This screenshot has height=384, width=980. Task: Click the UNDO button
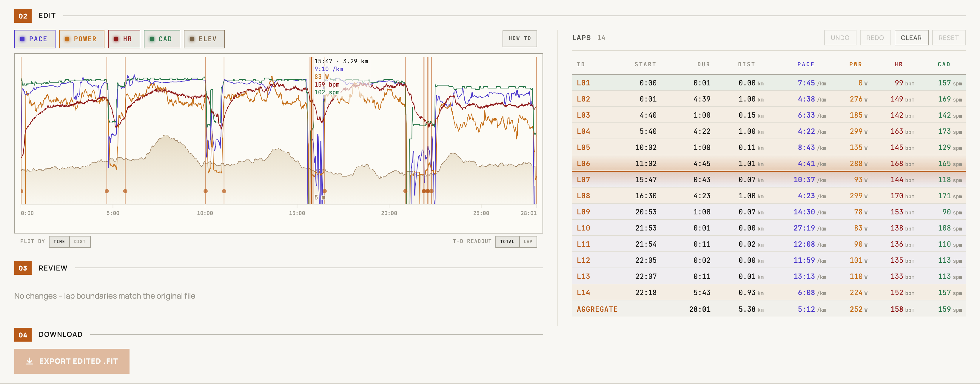click(x=840, y=38)
